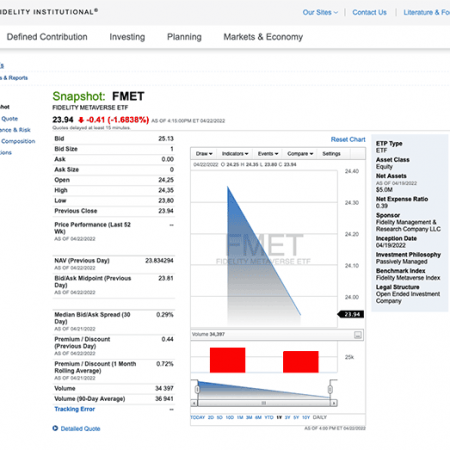This screenshot has width=450, height=450.
Task: Open the Performance & Risk sidebar link
Action: pyautogui.click(x=15, y=130)
